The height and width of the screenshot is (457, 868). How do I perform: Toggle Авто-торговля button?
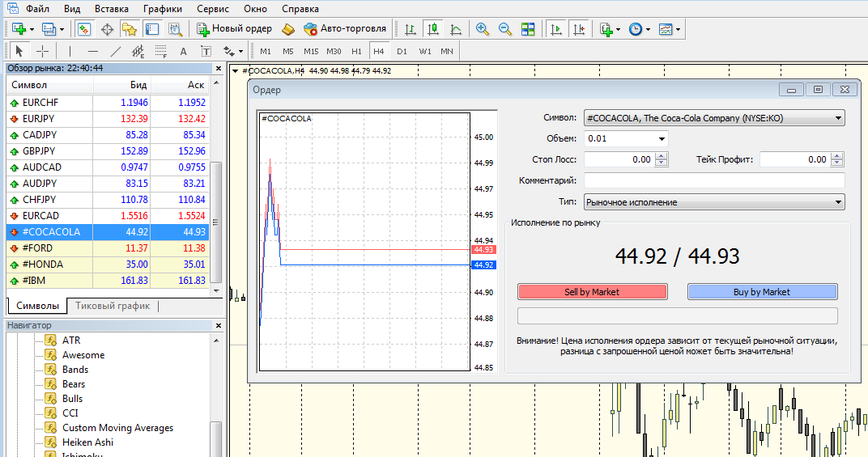[x=344, y=29]
